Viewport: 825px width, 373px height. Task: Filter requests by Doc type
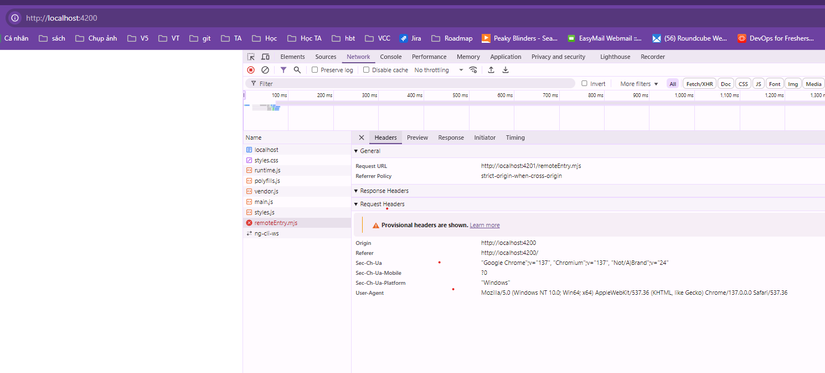tap(726, 84)
